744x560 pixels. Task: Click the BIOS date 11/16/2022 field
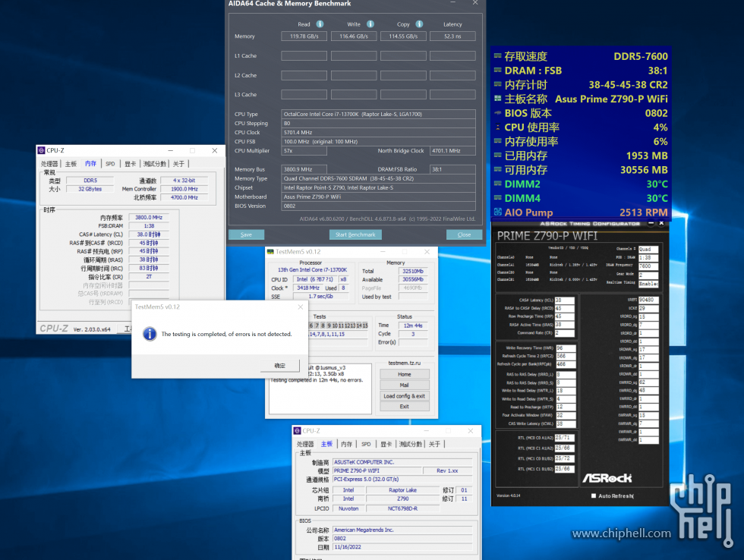402,547
